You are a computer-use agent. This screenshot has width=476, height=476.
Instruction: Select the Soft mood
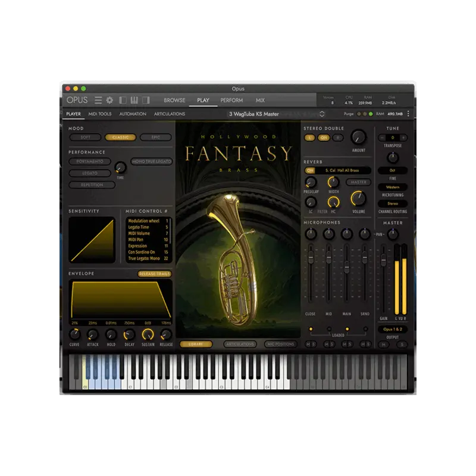[85, 137]
